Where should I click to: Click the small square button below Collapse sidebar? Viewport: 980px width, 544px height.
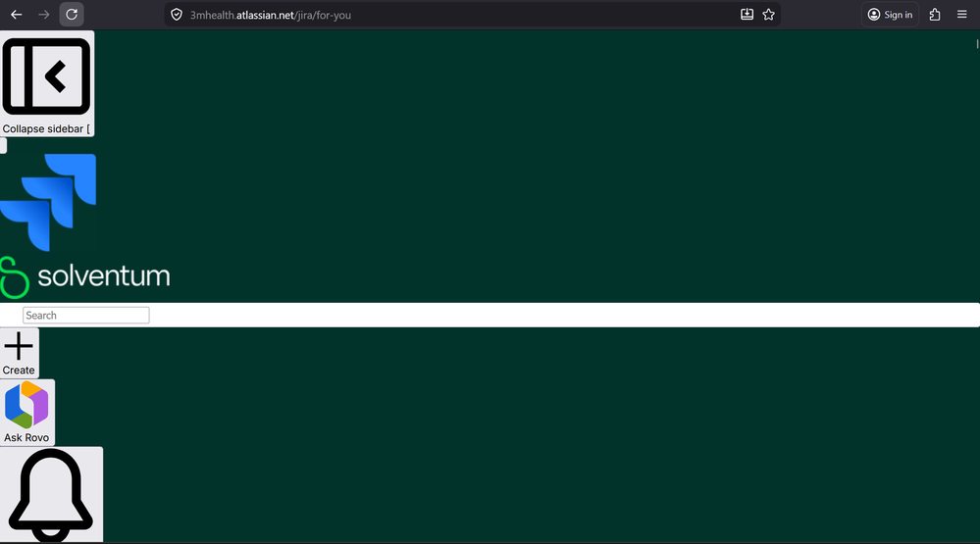click(x=3, y=145)
